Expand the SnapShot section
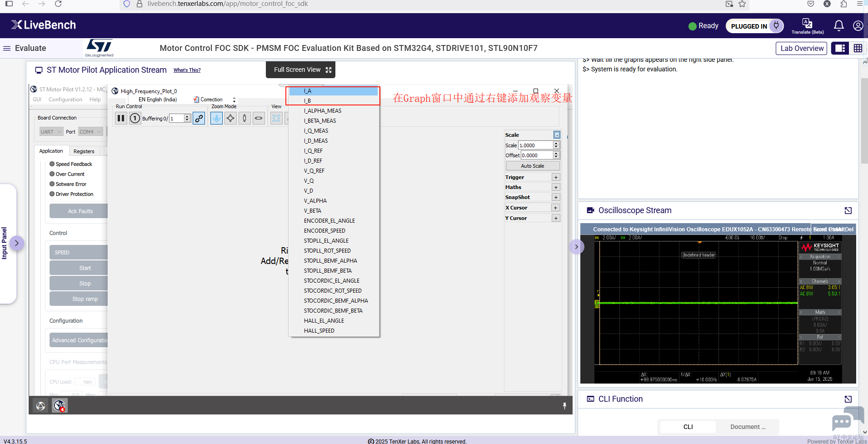The height and width of the screenshot is (444, 868). coord(556,197)
